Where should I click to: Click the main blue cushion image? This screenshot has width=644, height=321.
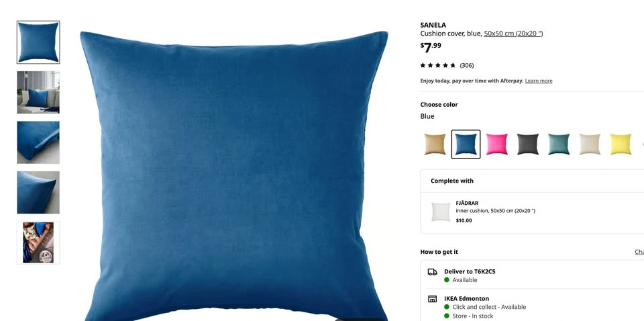pos(234,176)
